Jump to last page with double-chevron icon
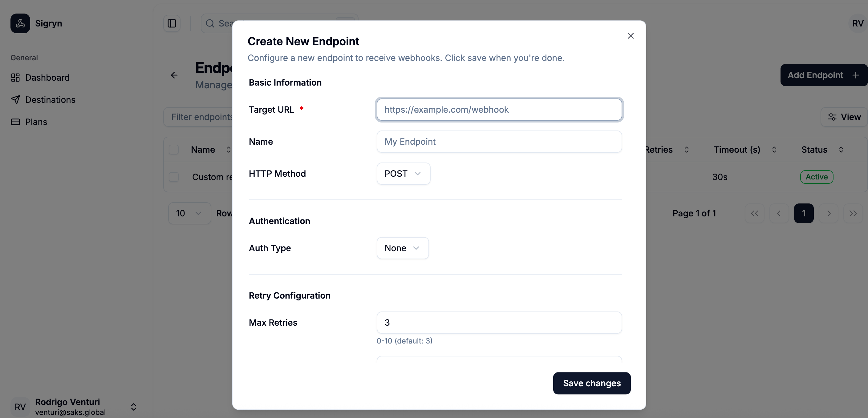Viewport: 868px width, 418px height. (x=853, y=213)
